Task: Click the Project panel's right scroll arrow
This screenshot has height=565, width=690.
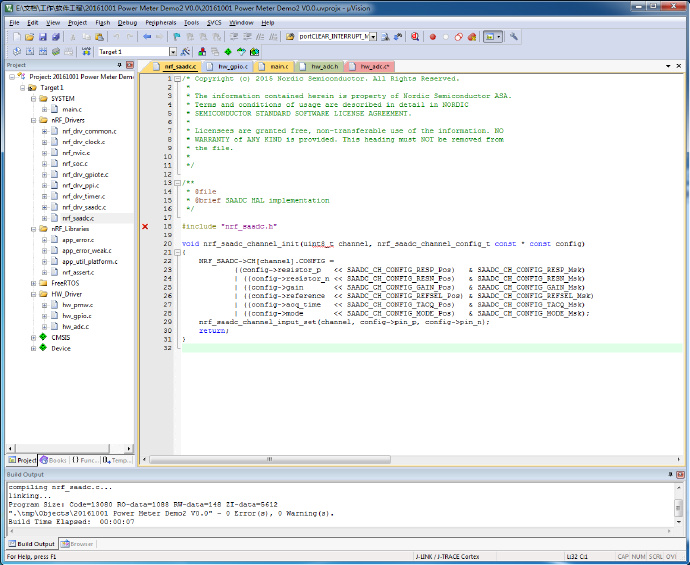Action: (x=128, y=448)
